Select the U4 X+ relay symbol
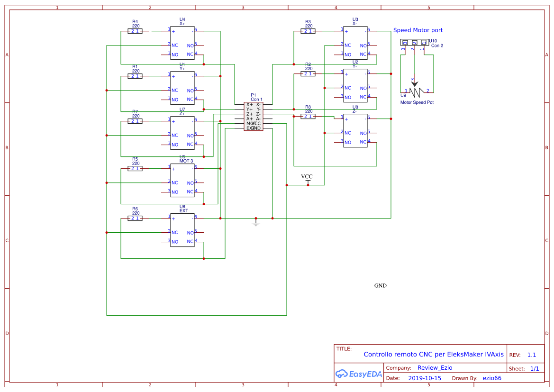This screenshot has height=392, width=554. coord(182,42)
